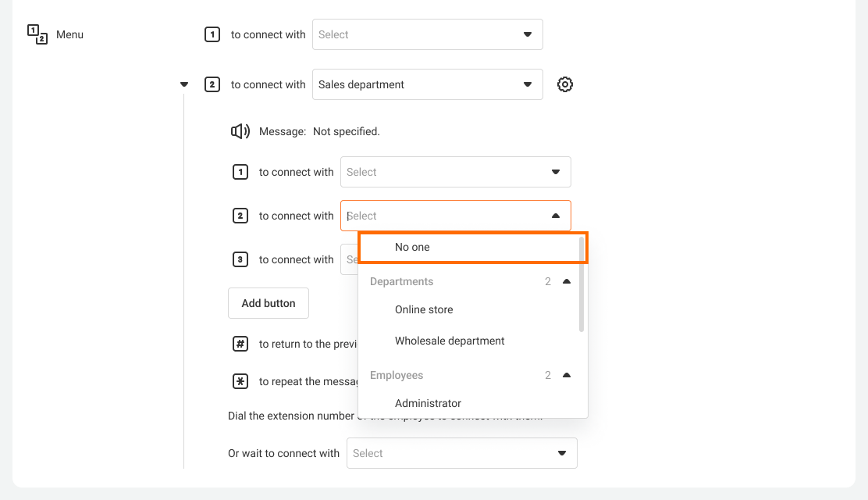Image resolution: width=868 pixels, height=500 pixels.
Task: Collapse the Employees group
Action: click(566, 375)
